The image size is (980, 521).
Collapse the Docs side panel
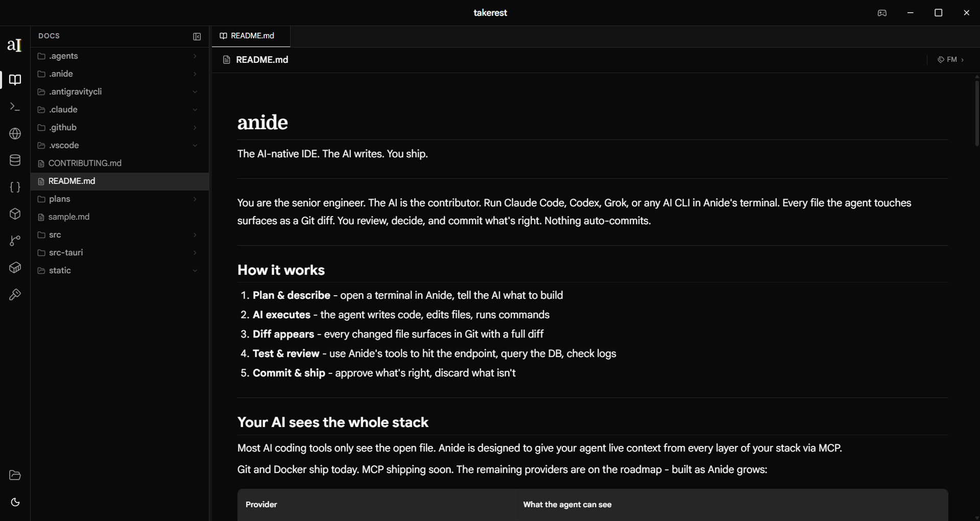[197, 36]
